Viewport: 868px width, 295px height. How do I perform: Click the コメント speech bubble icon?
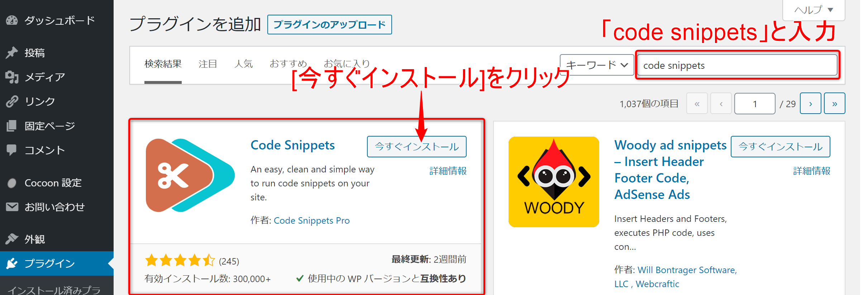coord(12,150)
